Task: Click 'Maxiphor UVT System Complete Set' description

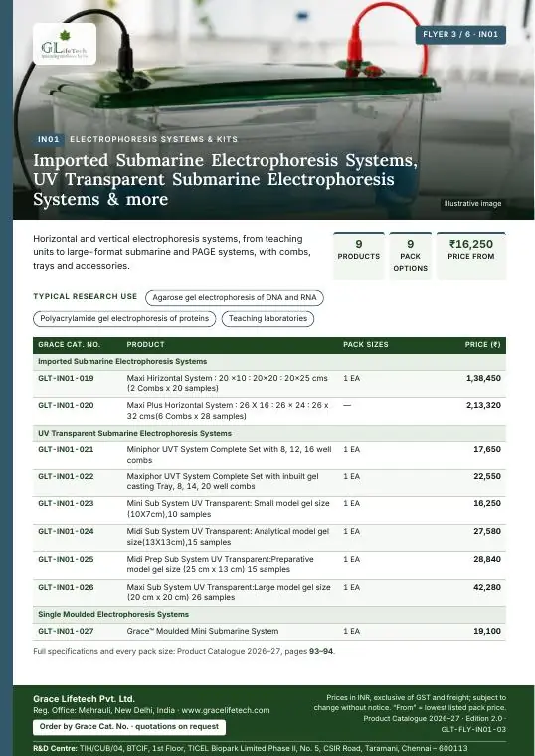Action: tap(223, 481)
